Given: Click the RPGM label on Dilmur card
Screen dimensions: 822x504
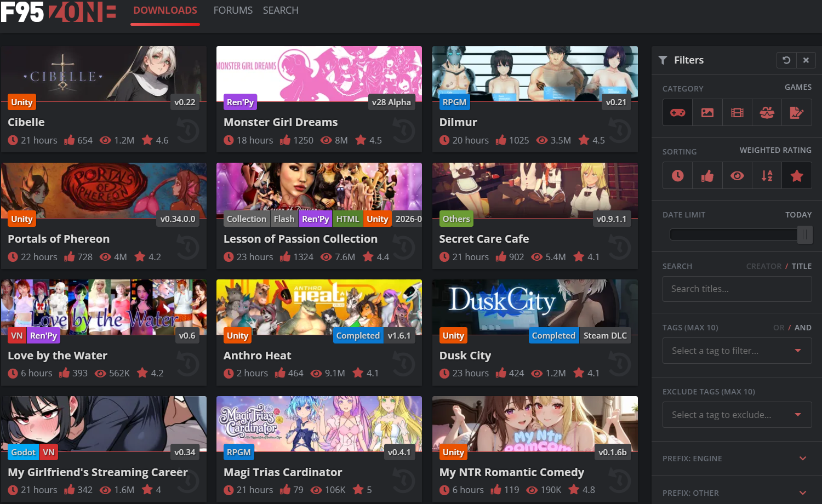Looking at the screenshot, I should (454, 102).
